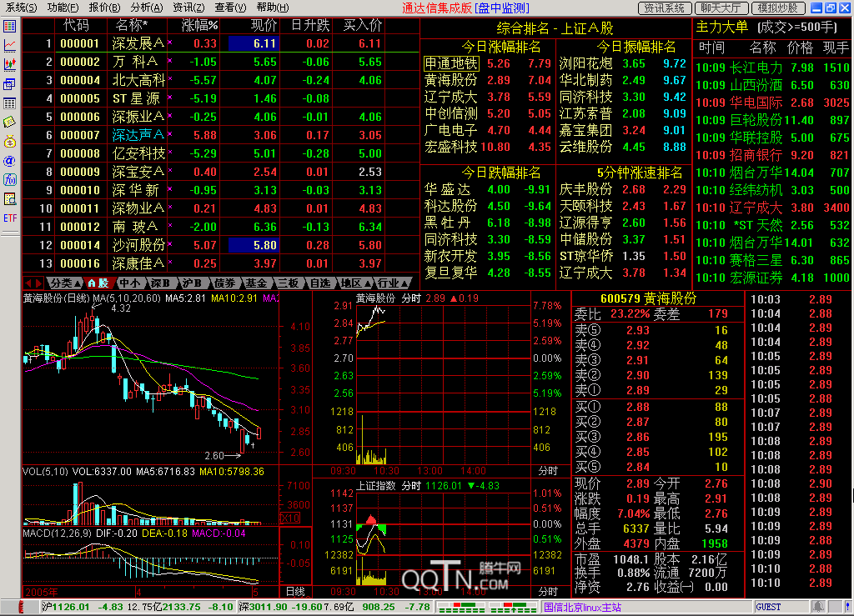
Task: Click the red bar icon at status bar left
Action: click(x=21, y=607)
